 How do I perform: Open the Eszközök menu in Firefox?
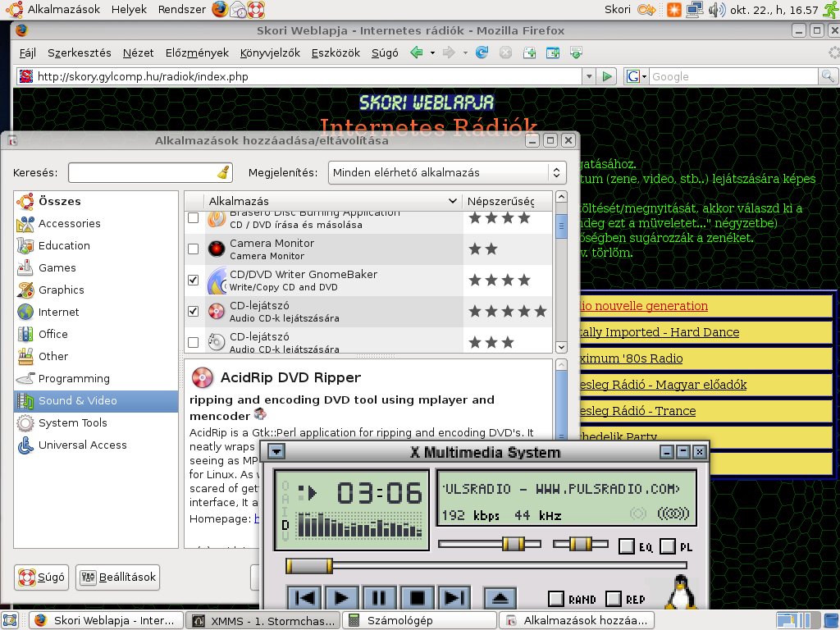coord(336,52)
